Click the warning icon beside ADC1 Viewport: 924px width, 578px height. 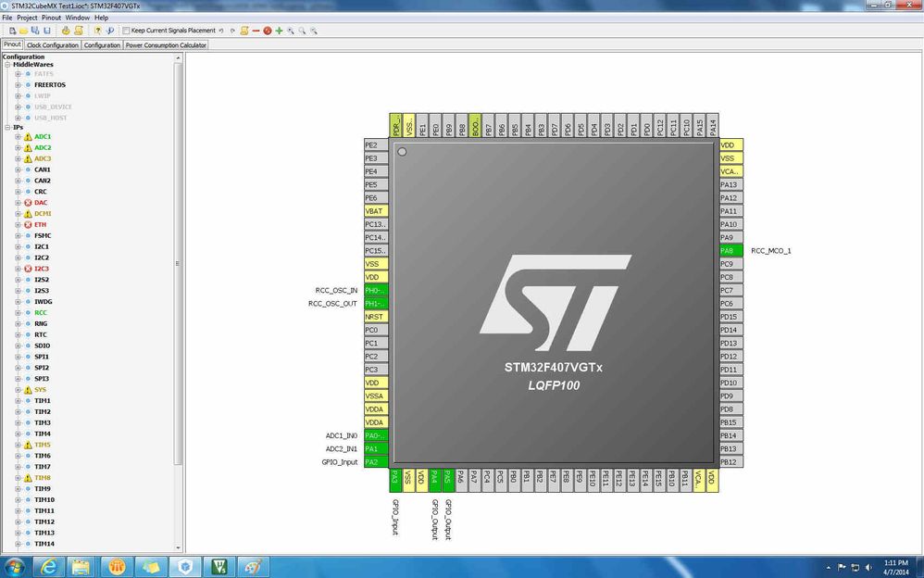pyautogui.click(x=28, y=137)
